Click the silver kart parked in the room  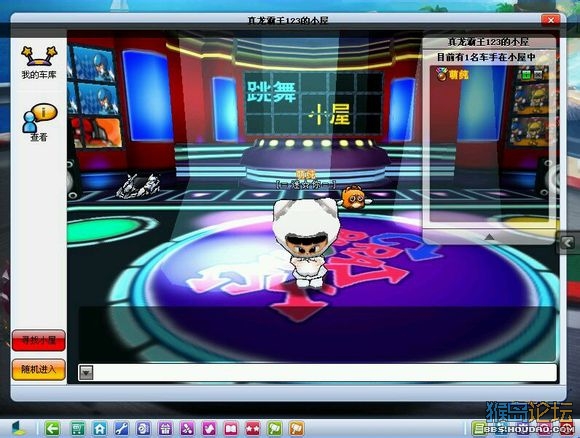pos(138,185)
